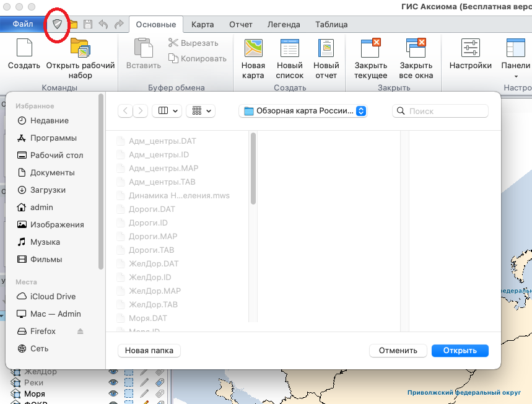The image size is (532, 404).
Task: Click the shield icon in quick access toolbar
Action: [x=58, y=24]
